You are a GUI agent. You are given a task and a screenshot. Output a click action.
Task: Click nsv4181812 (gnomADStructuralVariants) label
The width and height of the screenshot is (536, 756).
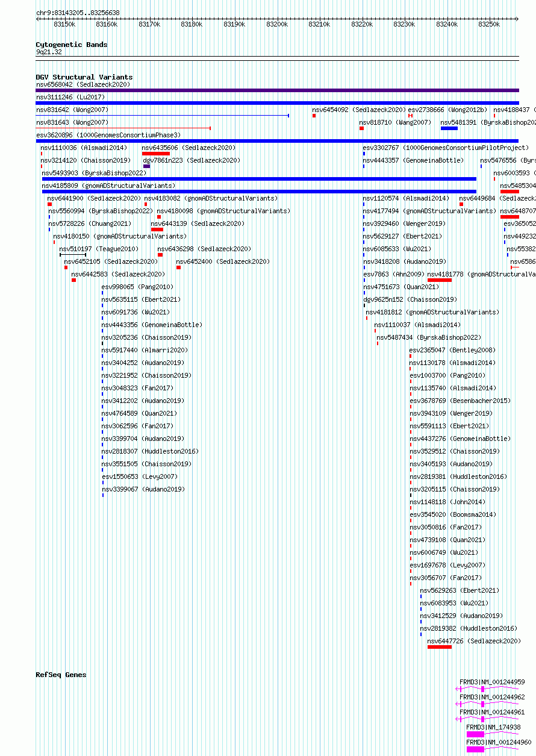click(x=432, y=312)
